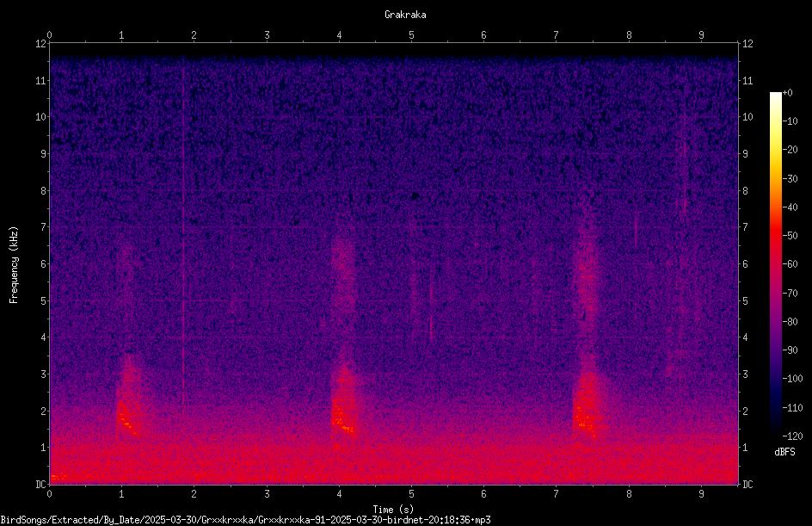Select the +0 label on the color scale

point(787,93)
